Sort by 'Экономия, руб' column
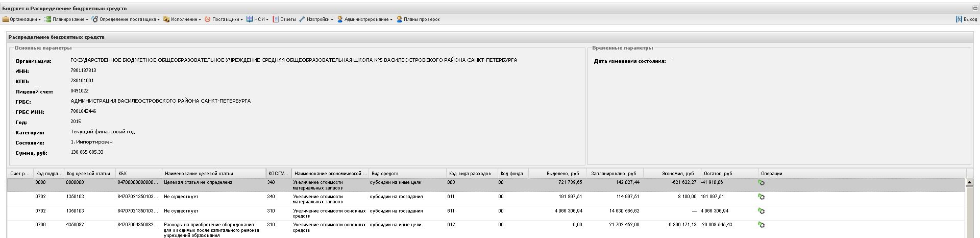 tap(672, 174)
